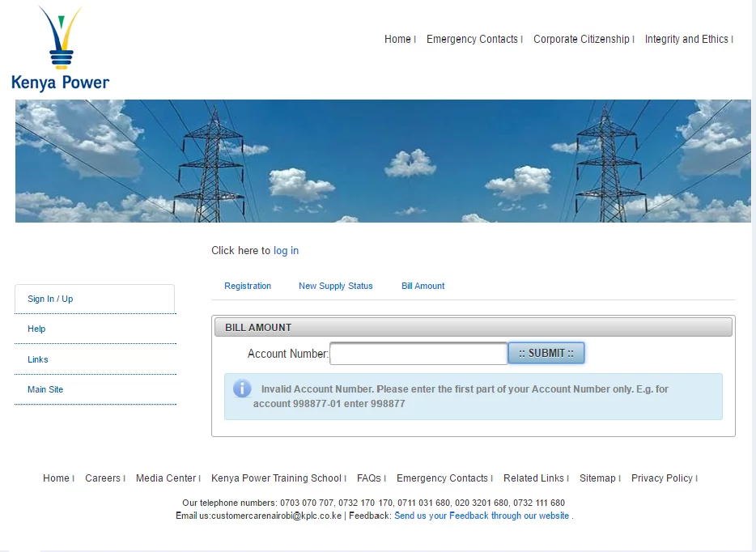The width and height of the screenshot is (756, 552).
Task: Click the Kenya Power logo
Action: pyautogui.click(x=60, y=49)
